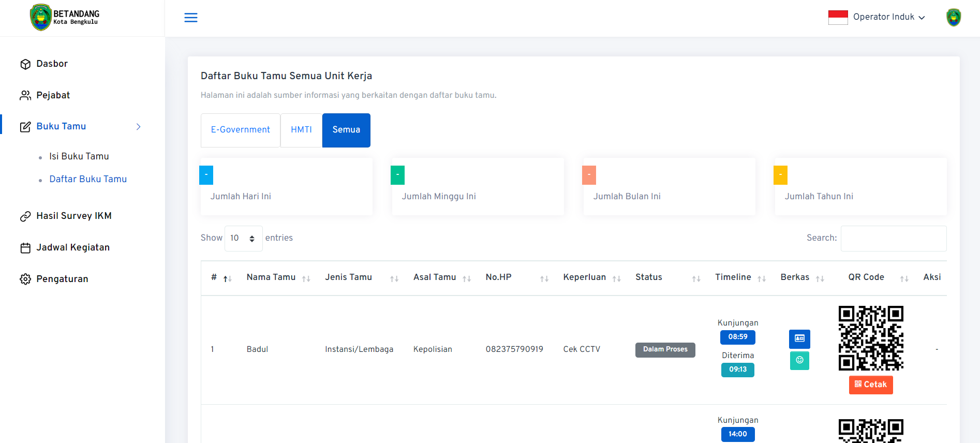Sort table by Nama Tamu arrows

click(x=306, y=279)
